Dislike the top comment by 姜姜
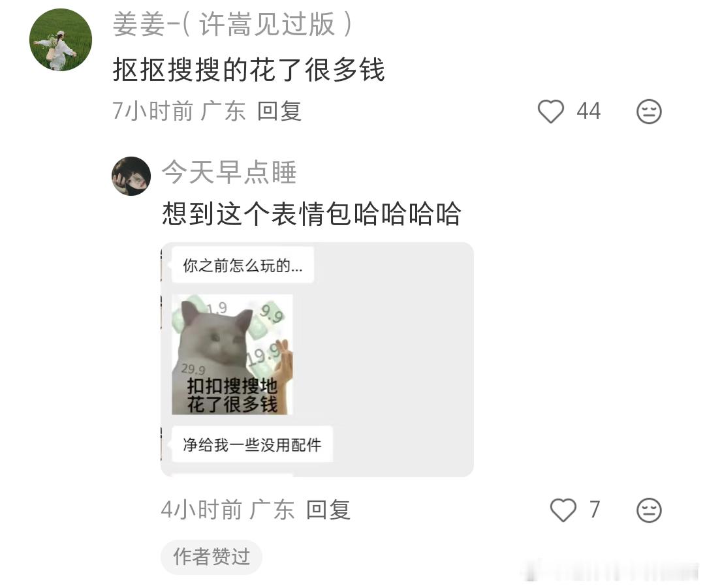The image size is (705, 588). click(649, 112)
